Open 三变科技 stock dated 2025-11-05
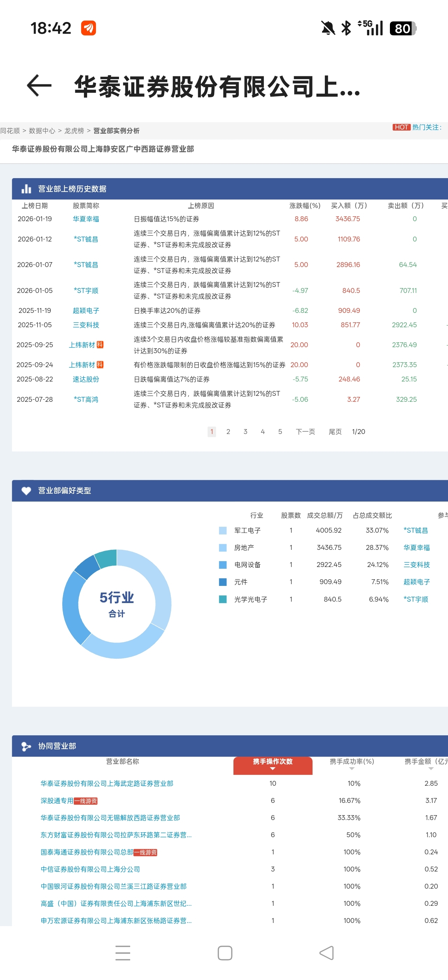Viewport: 448px width, 980px height. click(86, 325)
